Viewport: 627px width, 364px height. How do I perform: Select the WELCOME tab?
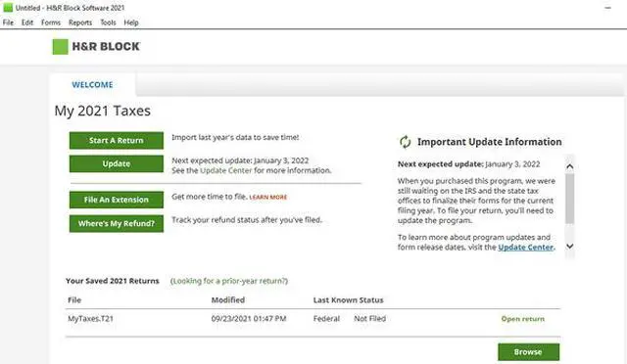[92, 85]
